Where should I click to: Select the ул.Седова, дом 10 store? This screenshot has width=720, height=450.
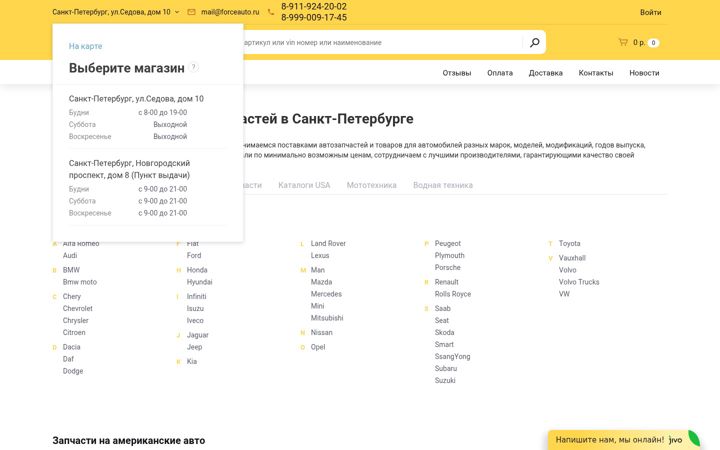point(136,99)
